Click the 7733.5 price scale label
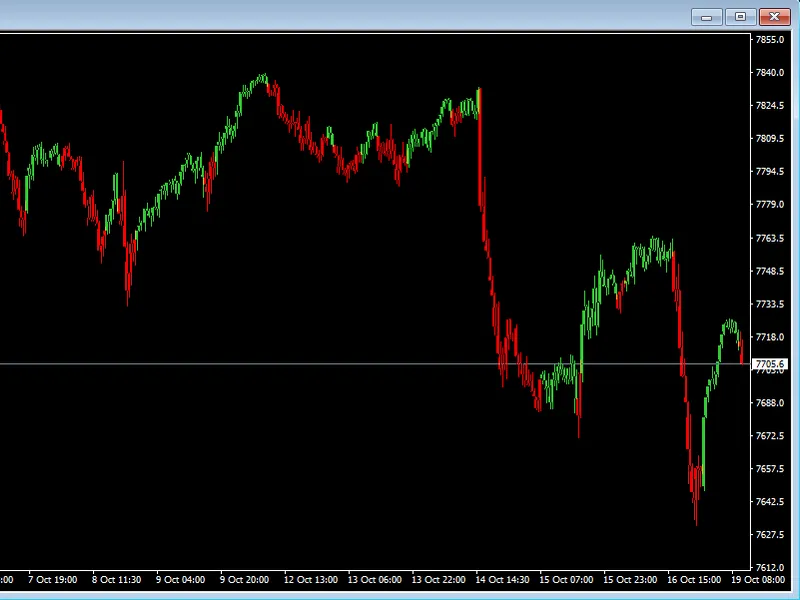 [x=769, y=304]
